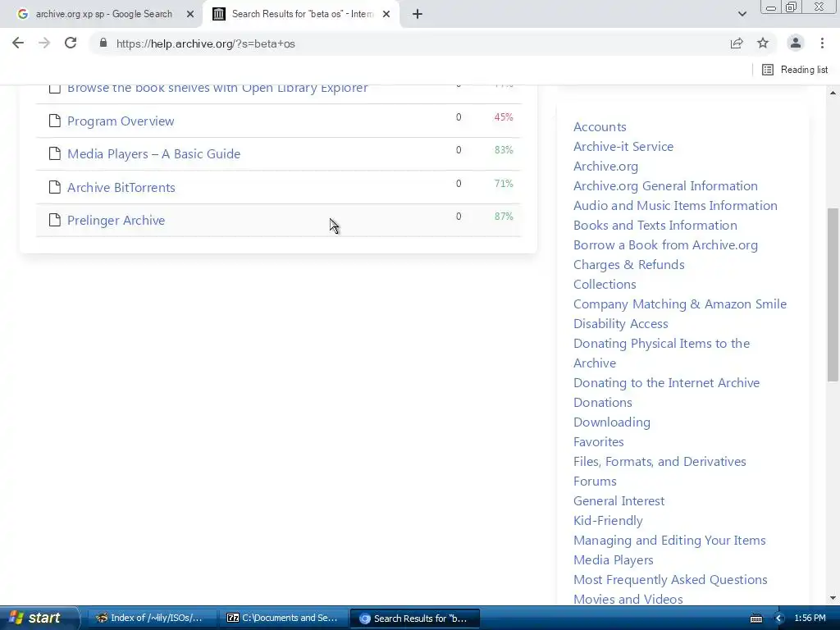Go back to the previous page
This screenshot has height=630, width=840.
pyautogui.click(x=18, y=43)
